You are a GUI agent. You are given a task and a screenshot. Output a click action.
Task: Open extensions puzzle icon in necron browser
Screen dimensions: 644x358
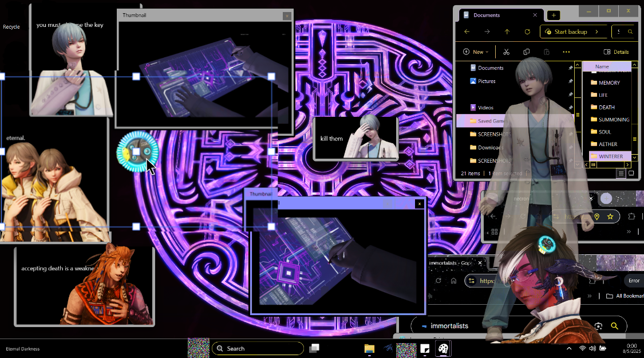tap(631, 216)
